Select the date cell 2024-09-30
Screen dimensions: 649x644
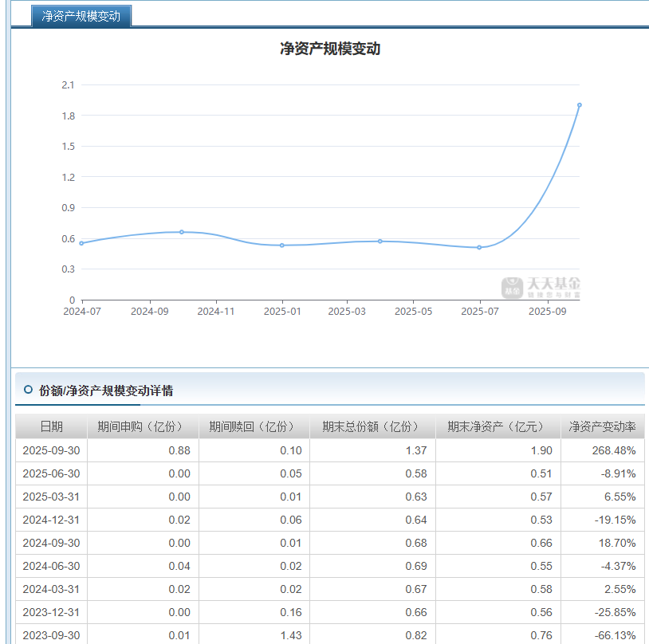51,543
